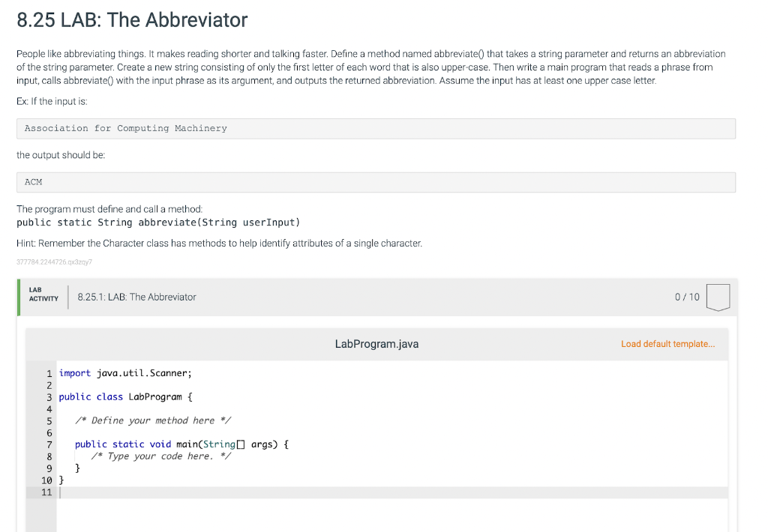Click the 'Define your method here' comment line
The width and height of the screenshot is (768, 532).
pos(153,420)
